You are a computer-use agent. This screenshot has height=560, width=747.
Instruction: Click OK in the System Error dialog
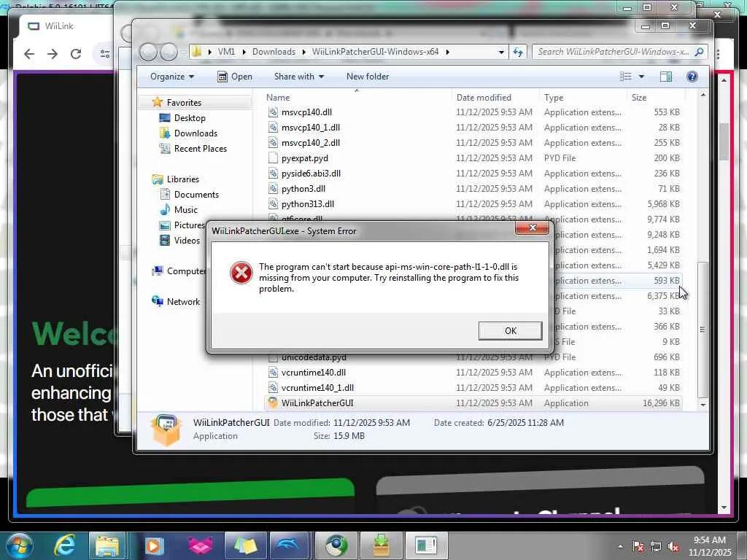click(x=510, y=330)
